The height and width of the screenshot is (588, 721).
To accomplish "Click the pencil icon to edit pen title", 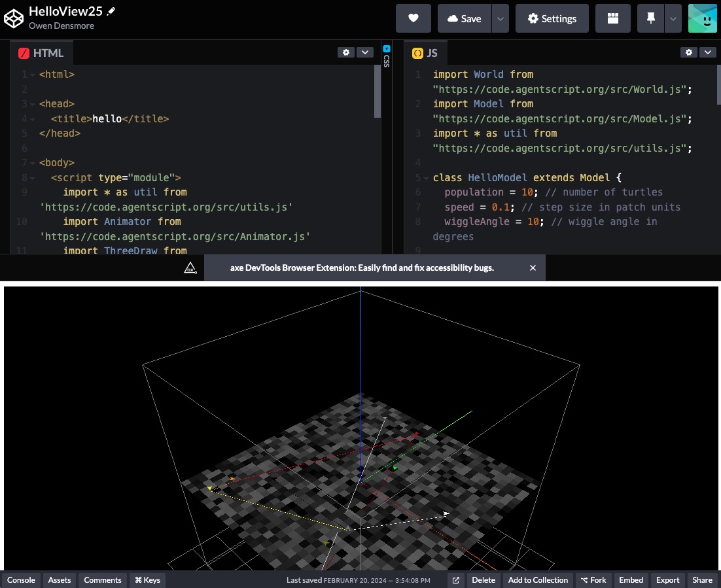I will pos(111,12).
